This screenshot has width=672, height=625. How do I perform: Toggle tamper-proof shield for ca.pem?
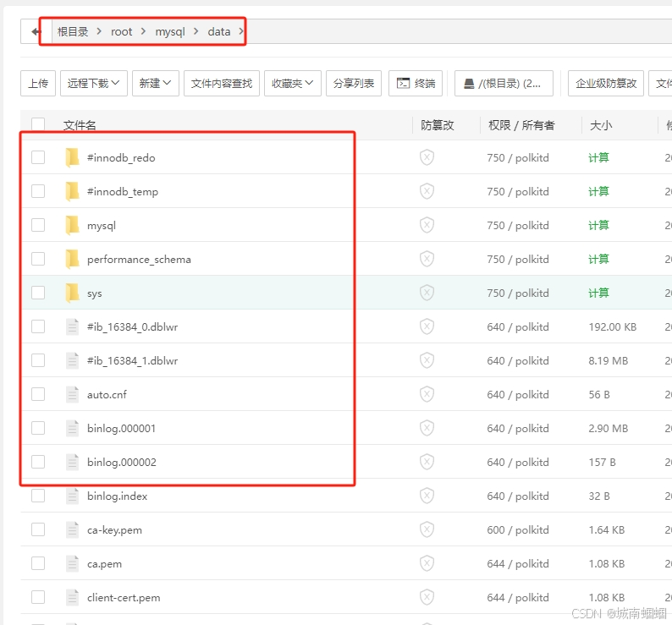point(427,563)
